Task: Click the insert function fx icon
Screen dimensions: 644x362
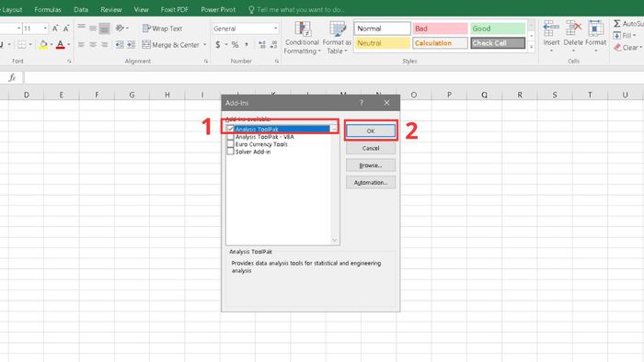Action: coord(12,77)
